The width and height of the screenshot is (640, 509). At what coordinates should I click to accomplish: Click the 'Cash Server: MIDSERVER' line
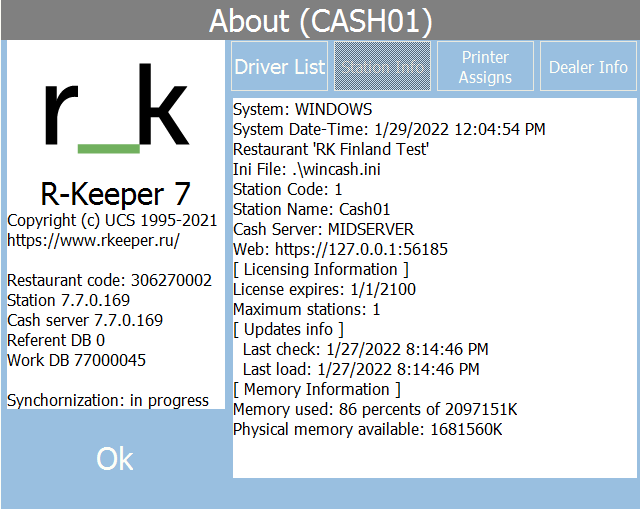323,229
